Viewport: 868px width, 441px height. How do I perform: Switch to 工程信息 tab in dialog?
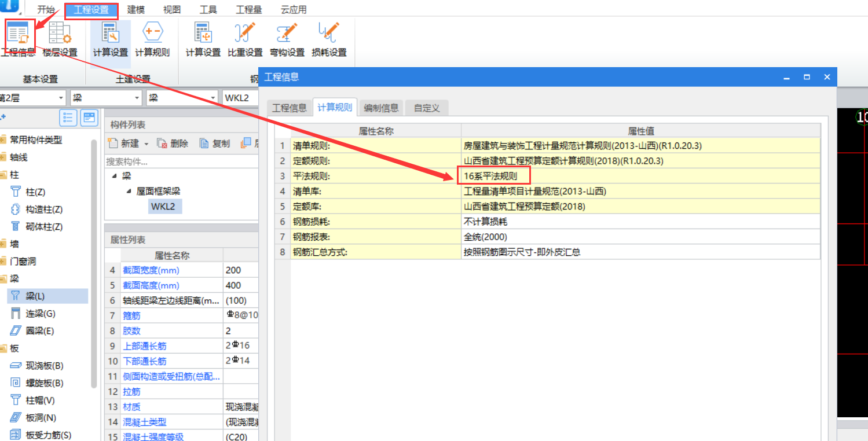click(289, 108)
